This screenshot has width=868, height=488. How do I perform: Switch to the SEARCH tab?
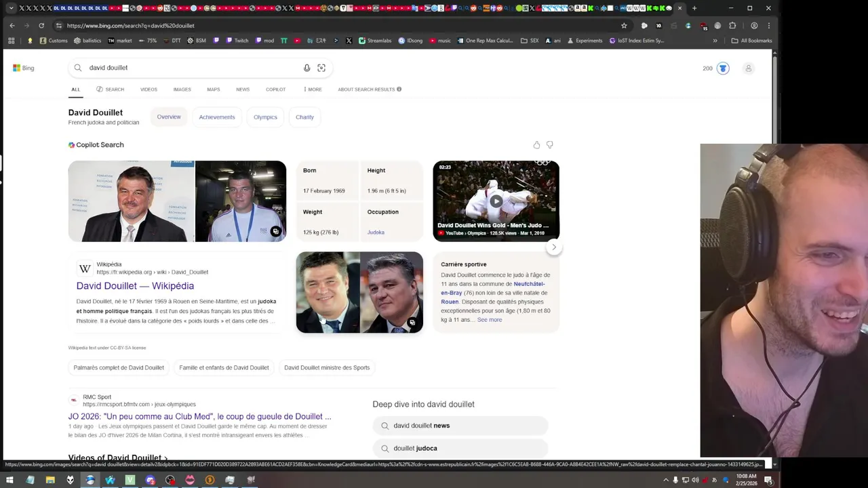click(110, 89)
